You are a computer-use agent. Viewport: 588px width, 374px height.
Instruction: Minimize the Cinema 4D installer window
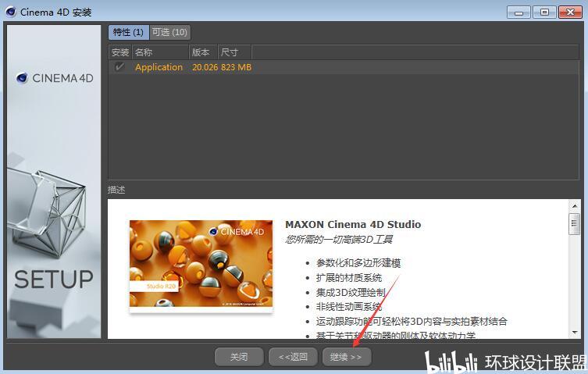519,12
